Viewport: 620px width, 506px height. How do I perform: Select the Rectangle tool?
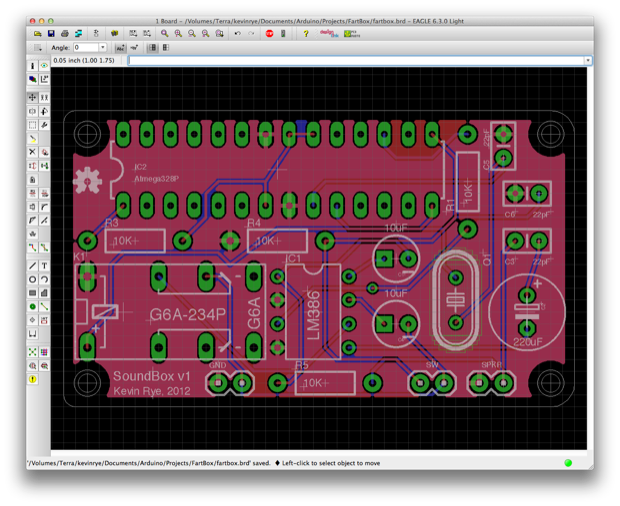32,293
